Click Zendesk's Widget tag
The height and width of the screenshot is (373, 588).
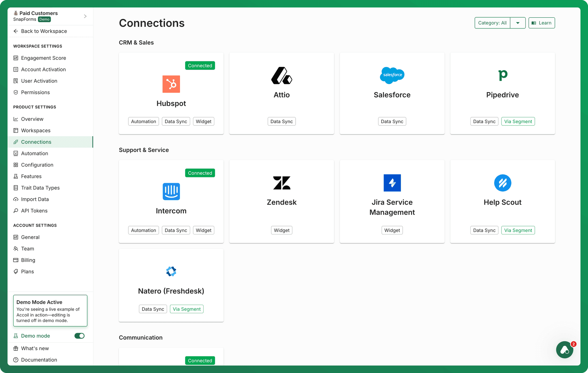(282, 230)
